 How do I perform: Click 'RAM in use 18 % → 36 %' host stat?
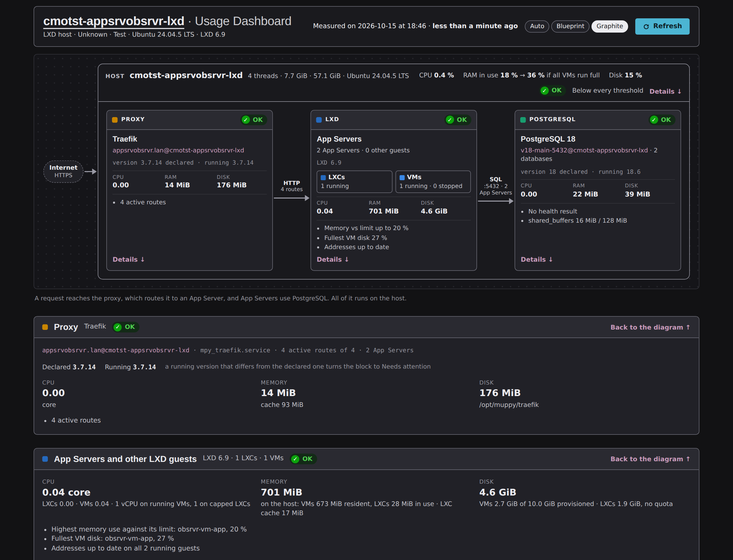pyautogui.click(x=531, y=75)
